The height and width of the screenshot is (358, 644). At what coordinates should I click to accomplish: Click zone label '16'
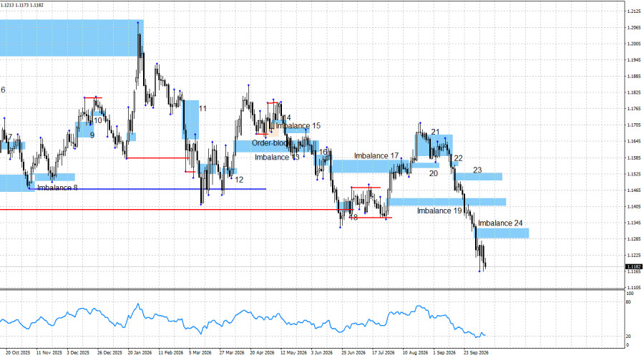point(323,152)
